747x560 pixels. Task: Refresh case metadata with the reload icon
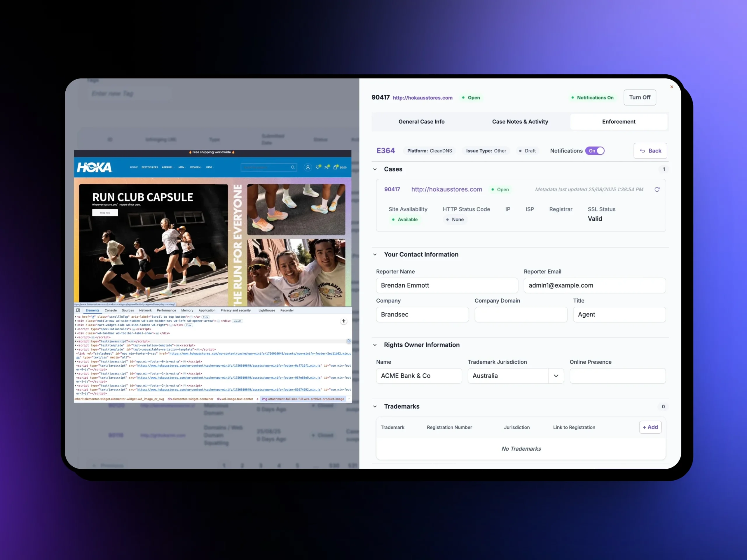(x=657, y=189)
